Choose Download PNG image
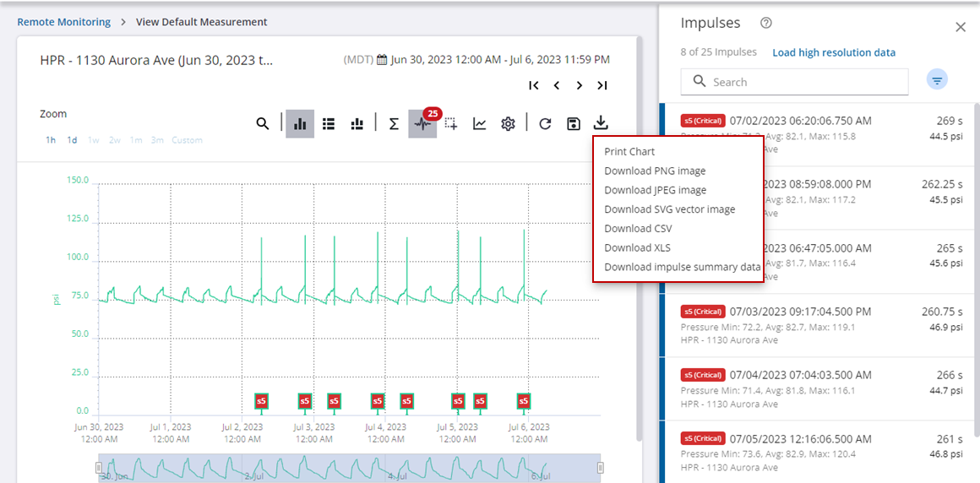This screenshot has width=980, height=483. (x=655, y=171)
